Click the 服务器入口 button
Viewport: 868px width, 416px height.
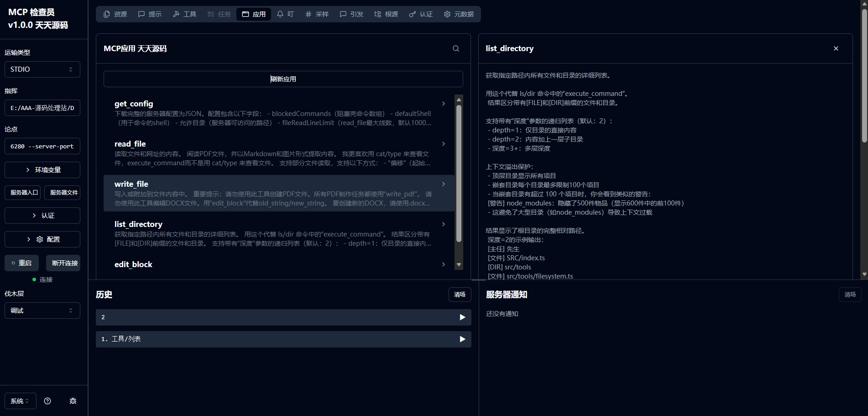[x=23, y=193]
